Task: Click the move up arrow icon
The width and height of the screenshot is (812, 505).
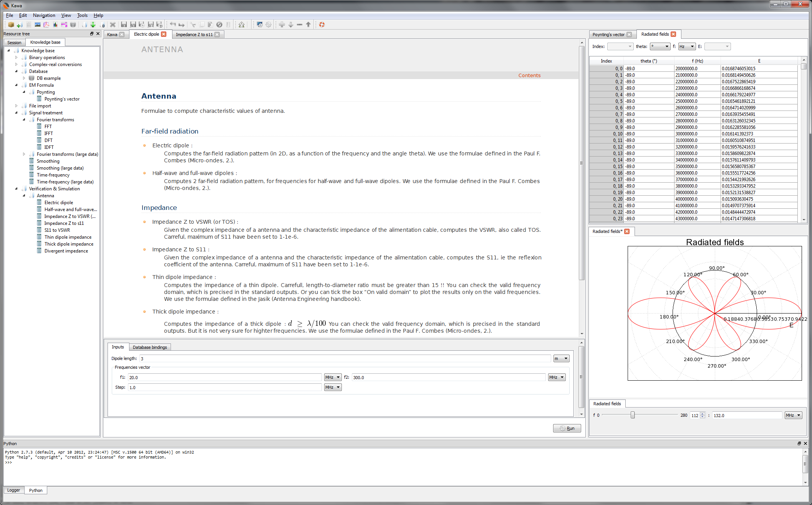Action: pyautogui.click(x=308, y=25)
